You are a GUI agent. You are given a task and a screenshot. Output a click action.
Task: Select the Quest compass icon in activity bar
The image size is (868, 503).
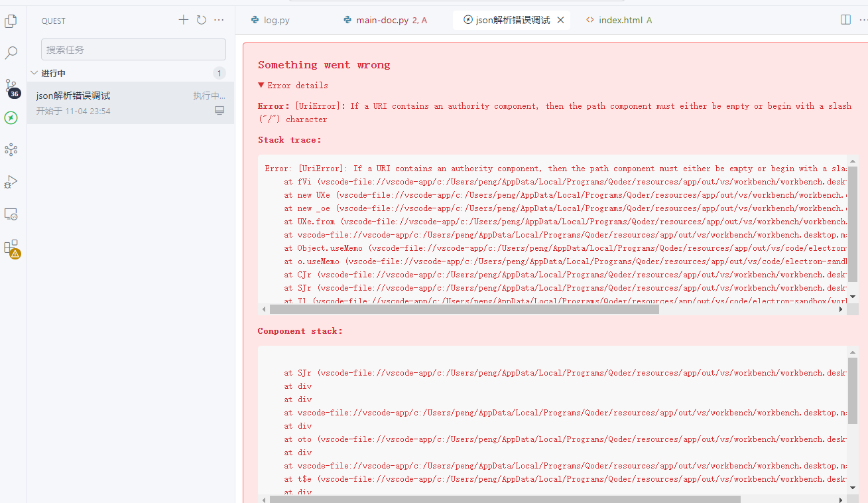point(11,117)
